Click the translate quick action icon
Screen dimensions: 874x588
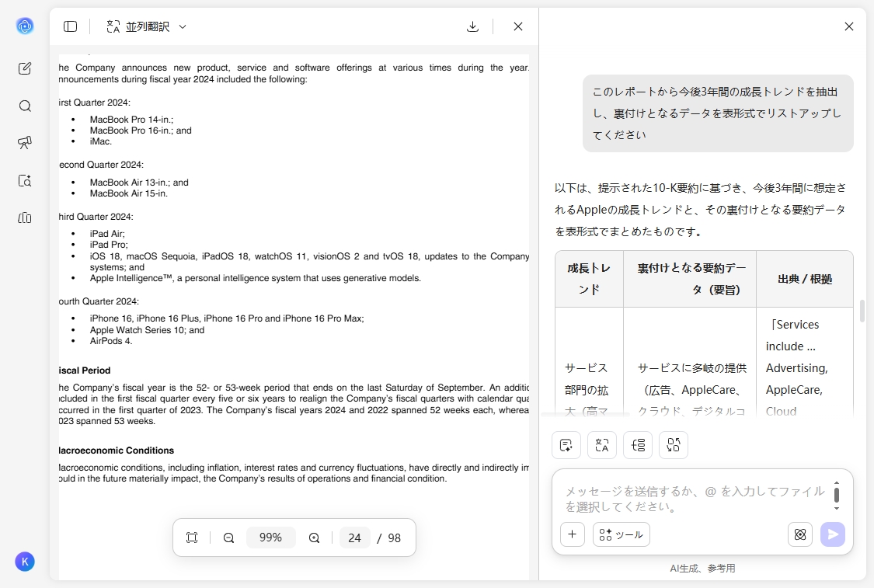pyautogui.click(x=602, y=445)
